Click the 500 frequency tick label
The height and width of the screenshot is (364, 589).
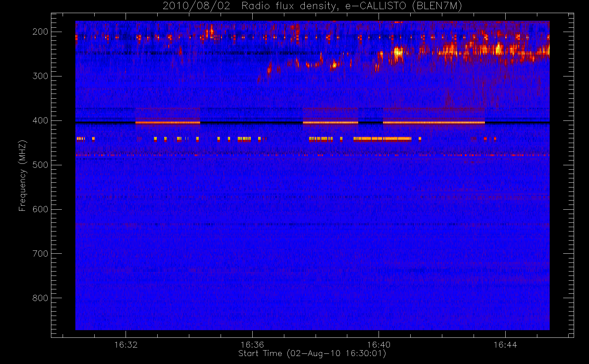[40, 165]
